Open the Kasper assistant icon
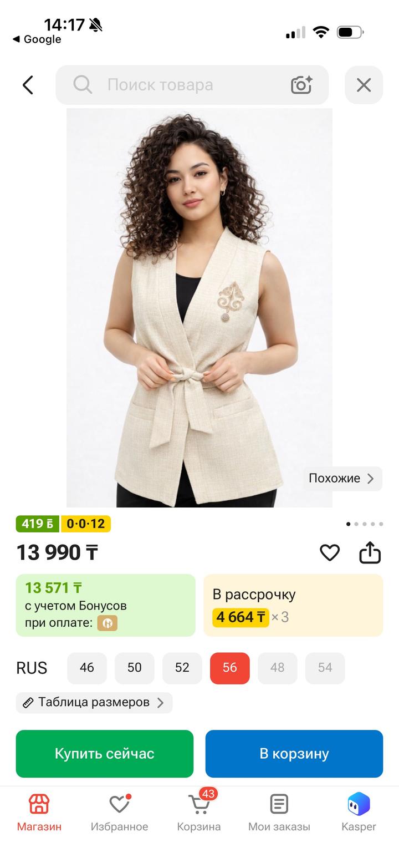The width and height of the screenshot is (399, 868). pyautogui.click(x=359, y=804)
